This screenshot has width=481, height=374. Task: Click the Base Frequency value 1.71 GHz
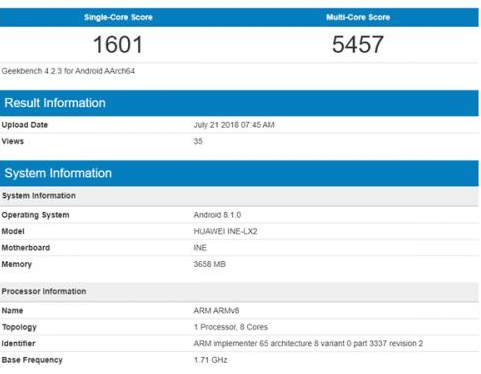(211, 360)
